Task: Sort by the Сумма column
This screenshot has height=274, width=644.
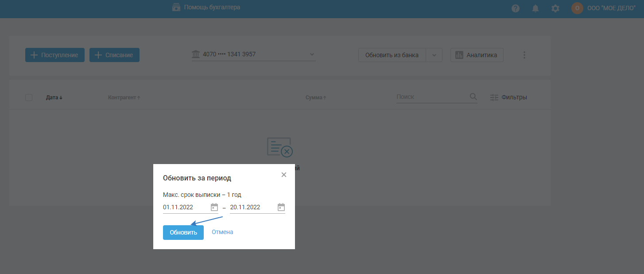Action: tap(316, 98)
